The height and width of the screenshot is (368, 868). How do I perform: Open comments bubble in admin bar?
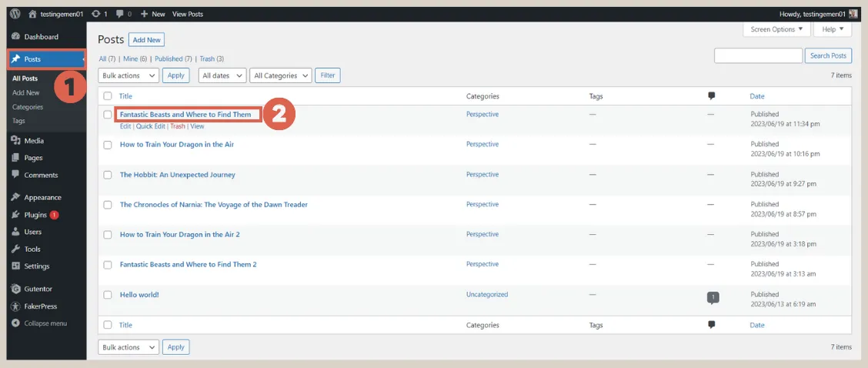pos(123,14)
